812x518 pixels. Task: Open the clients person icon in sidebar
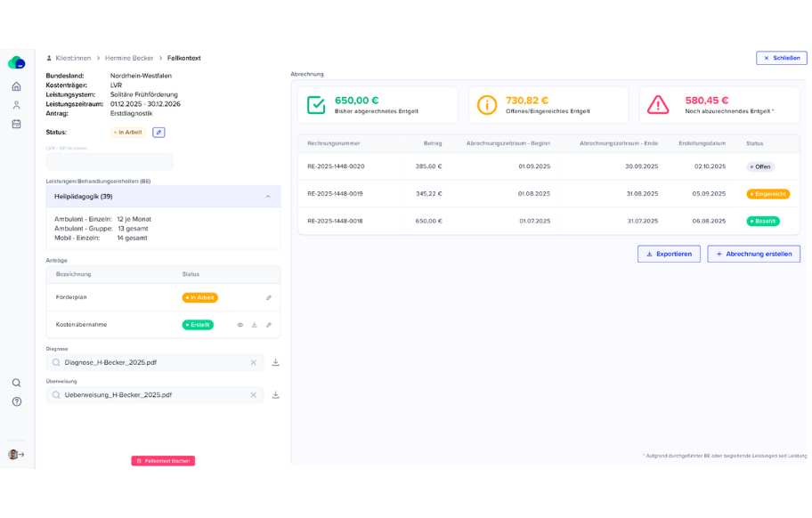click(16, 105)
